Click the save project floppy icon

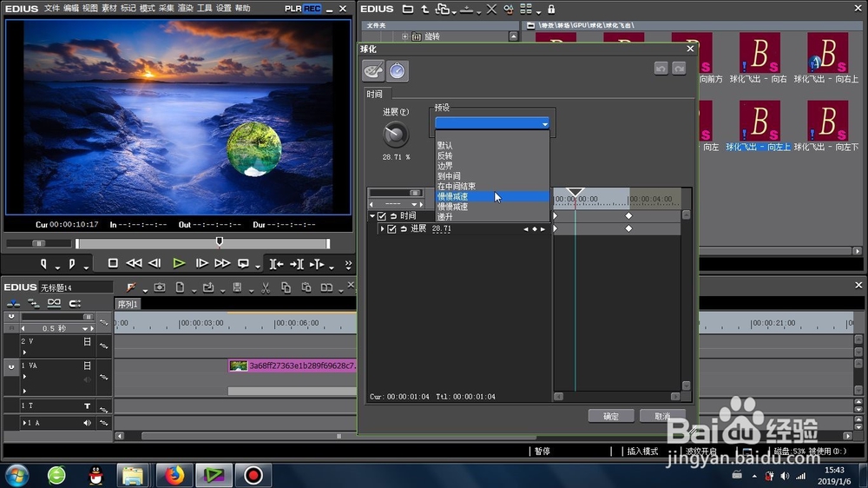pos(237,287)
